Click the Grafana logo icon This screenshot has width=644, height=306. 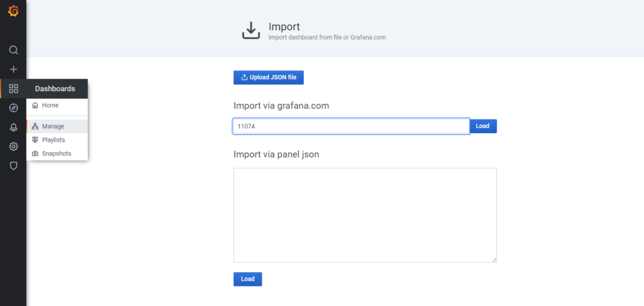pyautogui.click(x=13, y=11)
